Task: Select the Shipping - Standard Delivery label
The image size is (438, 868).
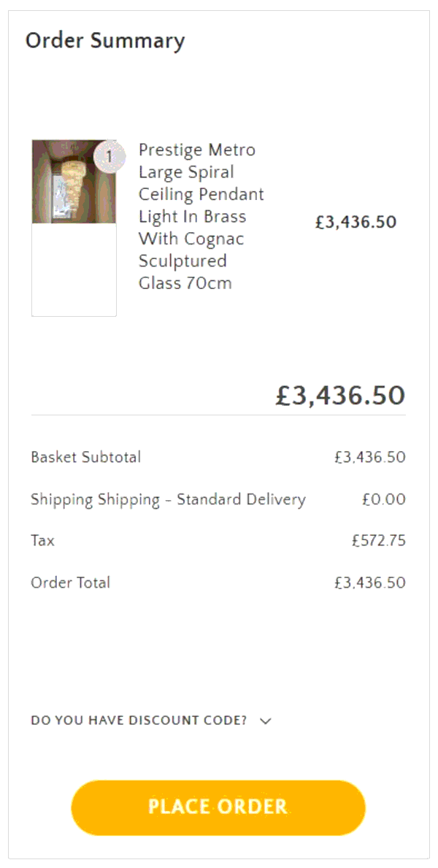Action: [x=168, y=499]
